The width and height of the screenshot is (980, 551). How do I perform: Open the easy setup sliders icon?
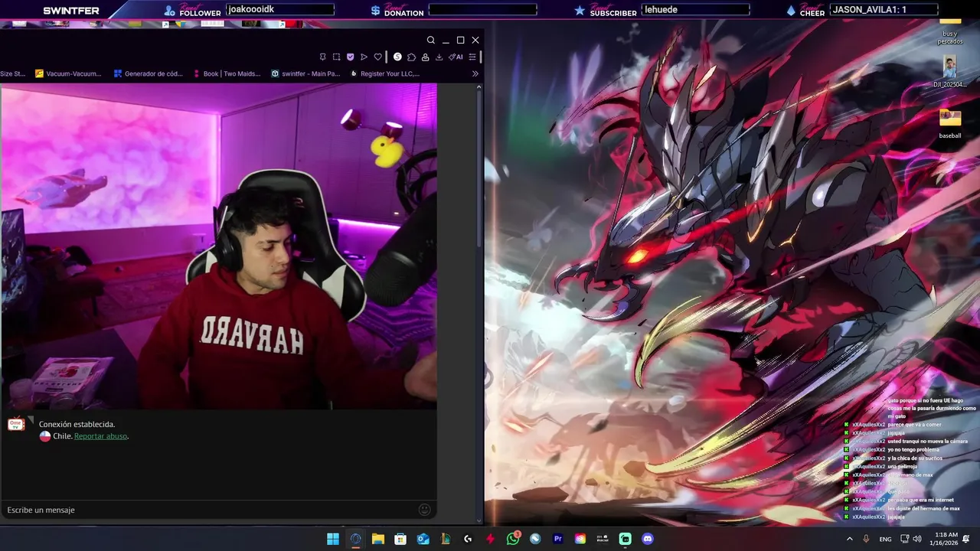(x=472, y=57)
